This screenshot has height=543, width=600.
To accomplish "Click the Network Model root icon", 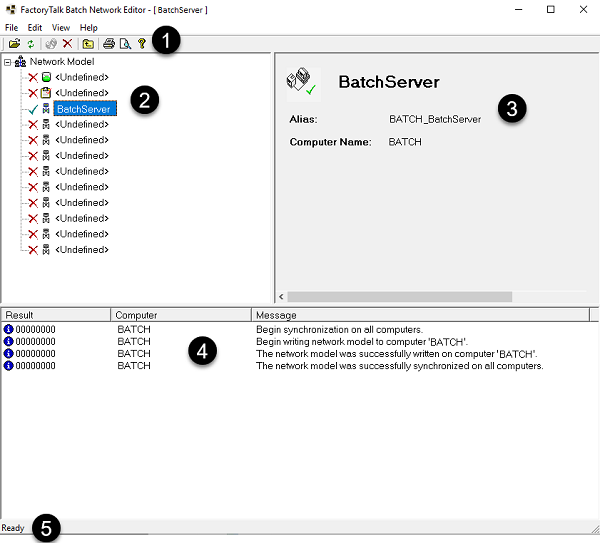I will coord(20,62).
